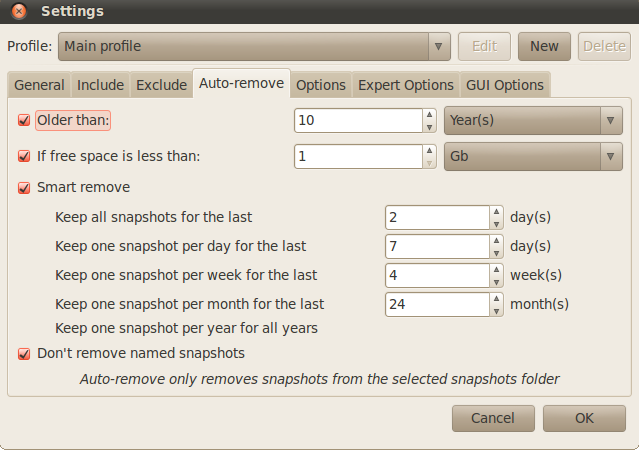Expand the Gb unit dropdown
The height and width of the screenshot is (450, 639).
pyautogui.click(x=533, y=156)
